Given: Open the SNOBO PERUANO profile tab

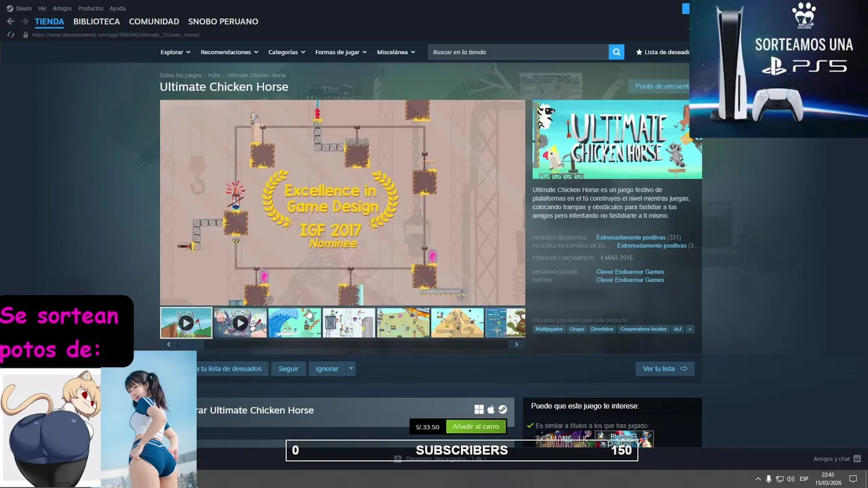Looking at the screenshot, I should (223, 22).
